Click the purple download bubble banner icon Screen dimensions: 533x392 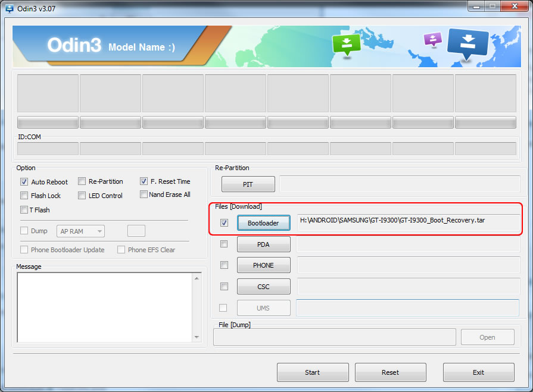pos(433,39)
